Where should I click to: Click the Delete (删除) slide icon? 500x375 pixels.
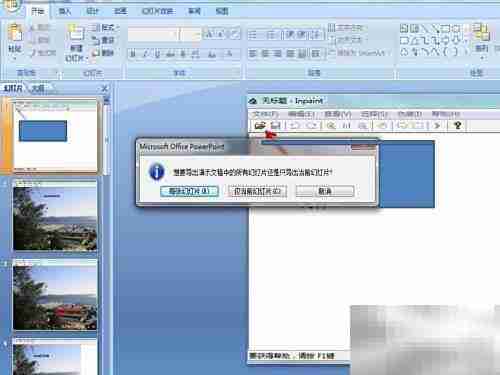click(96, 53)
